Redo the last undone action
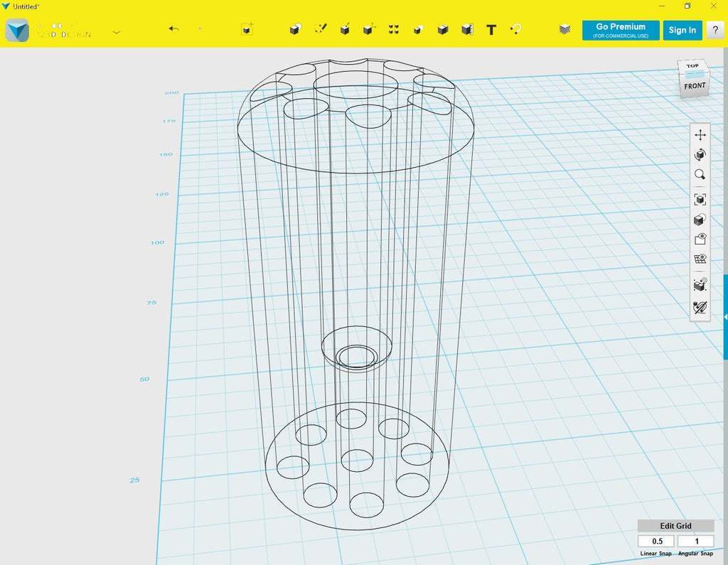This screenshot has width=728, height=565. click(x=200, y=29)
